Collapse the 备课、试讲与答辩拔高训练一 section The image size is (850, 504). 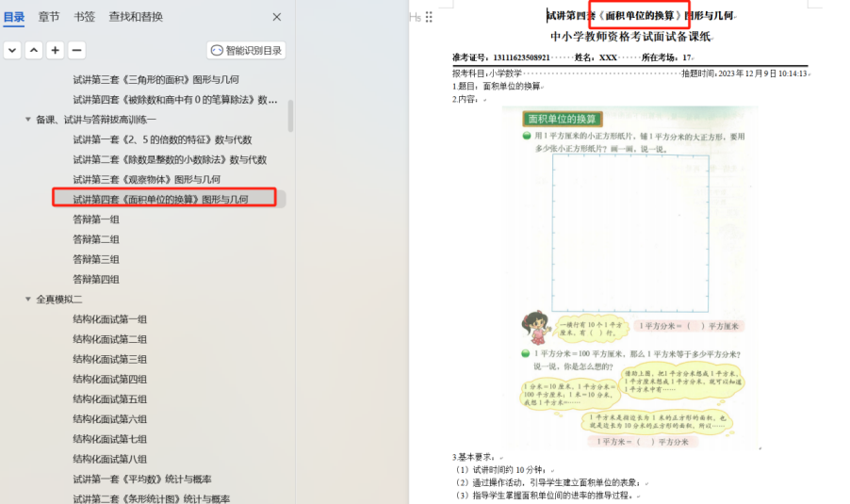pyautogui.click(x=28, y=120)
